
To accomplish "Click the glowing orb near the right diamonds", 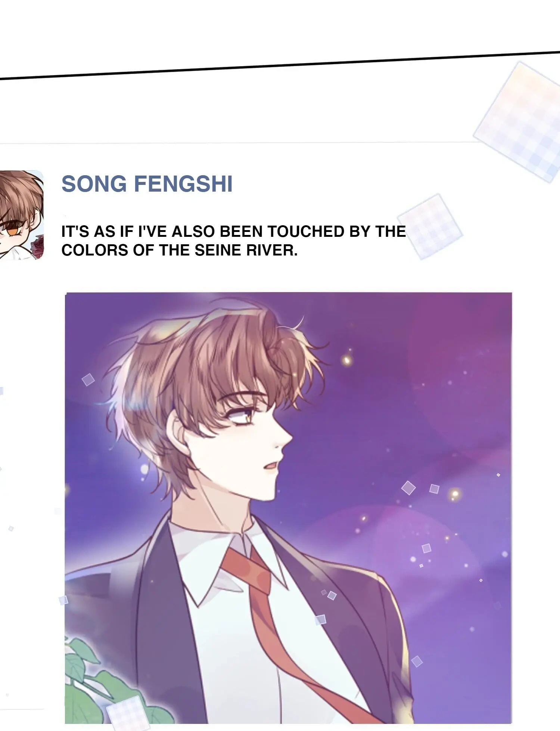I will click(454, 494).
